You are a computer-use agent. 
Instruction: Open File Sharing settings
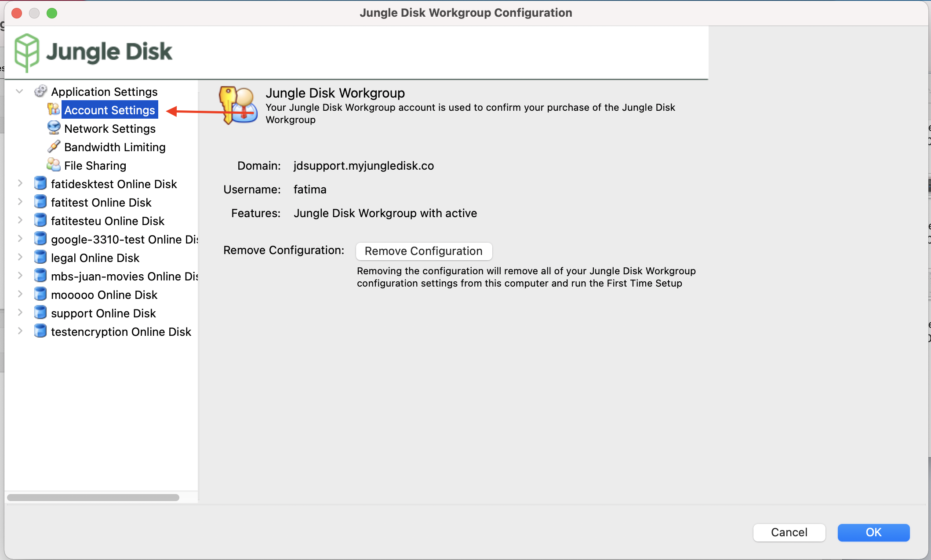tap(95, 165)
